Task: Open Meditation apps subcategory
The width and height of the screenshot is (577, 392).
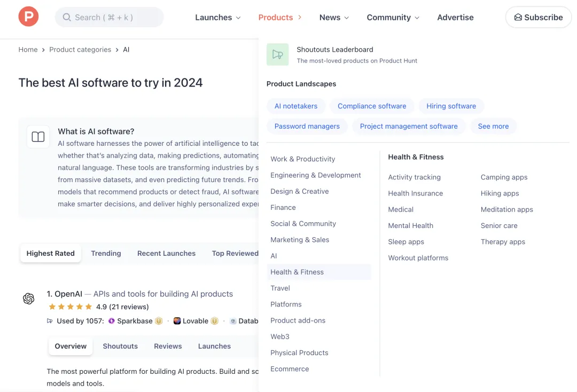Action: pos(506,209)
